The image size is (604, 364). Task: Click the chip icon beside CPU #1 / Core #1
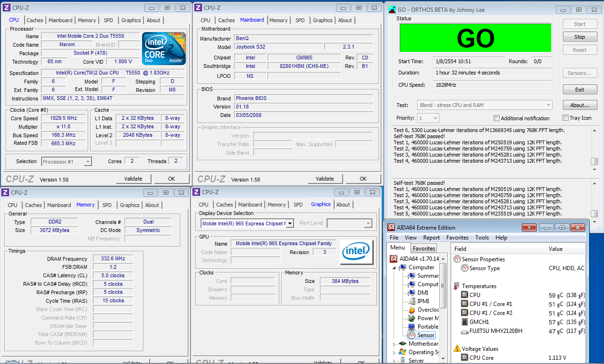pos(465,304)
